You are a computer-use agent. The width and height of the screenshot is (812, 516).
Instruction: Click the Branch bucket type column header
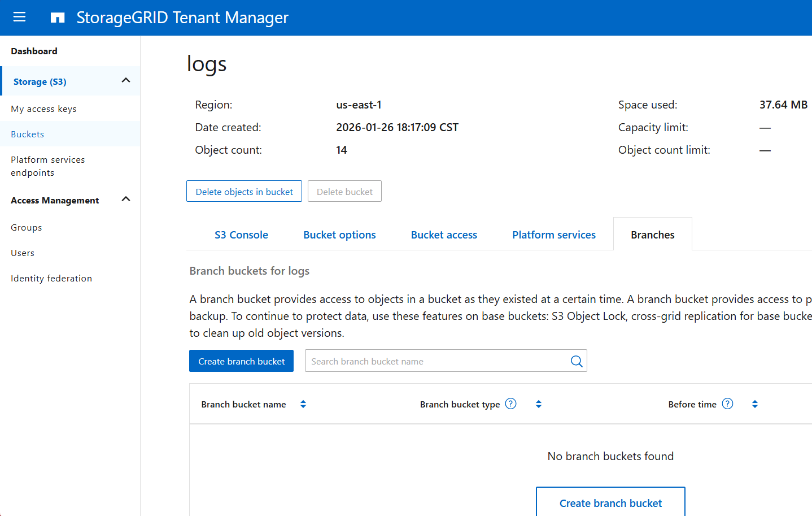(x=460, y=404)
